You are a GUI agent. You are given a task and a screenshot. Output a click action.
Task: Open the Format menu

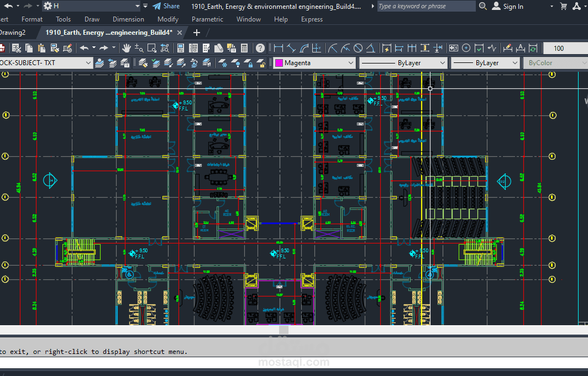[32, 19]
